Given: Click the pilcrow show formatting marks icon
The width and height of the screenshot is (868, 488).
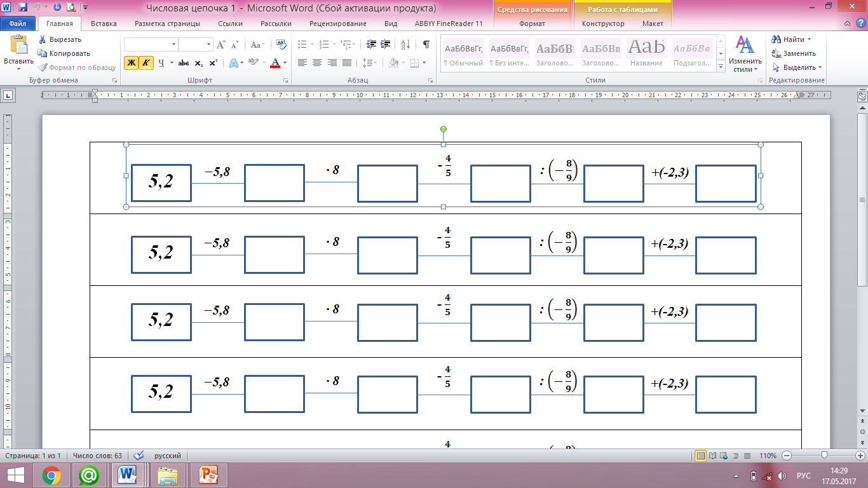Looking at the screenshot, I should [x=426, y=44].
